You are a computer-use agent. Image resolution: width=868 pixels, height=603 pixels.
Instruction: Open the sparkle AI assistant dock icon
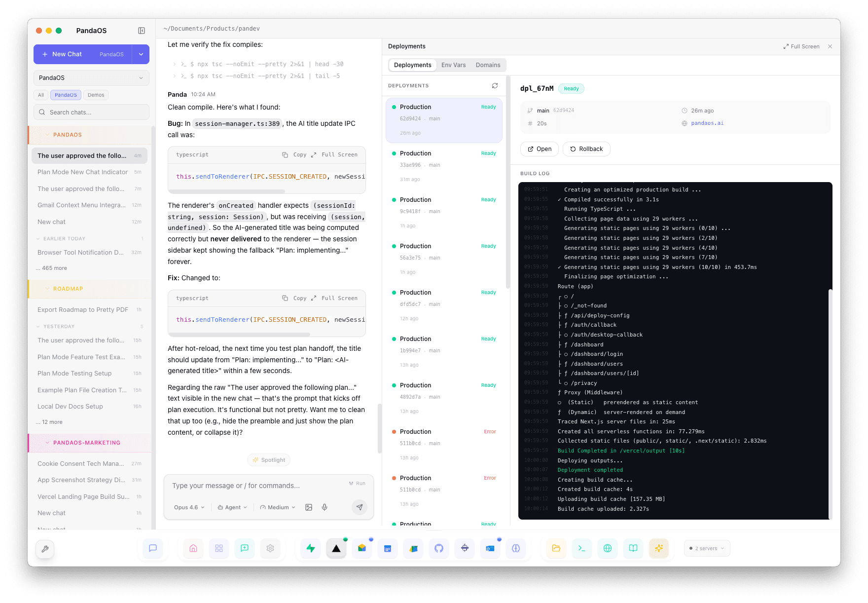pos(659,548)
